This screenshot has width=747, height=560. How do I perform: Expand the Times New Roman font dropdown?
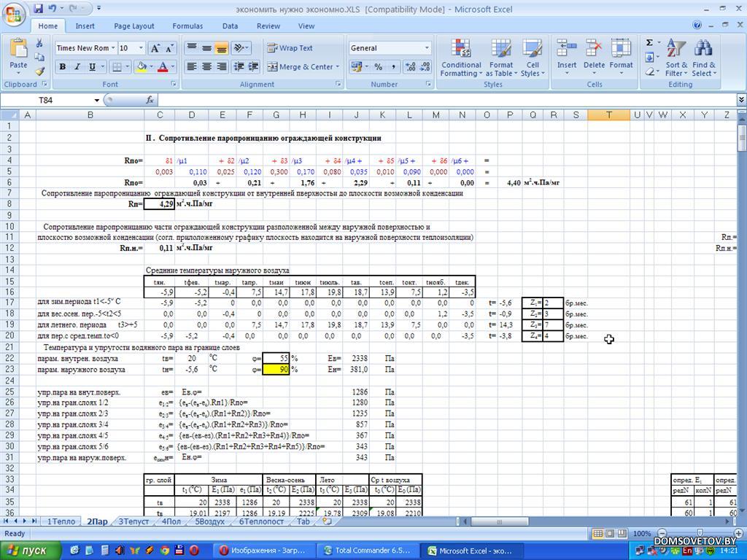pyautogui.click(x=114, y=48)
